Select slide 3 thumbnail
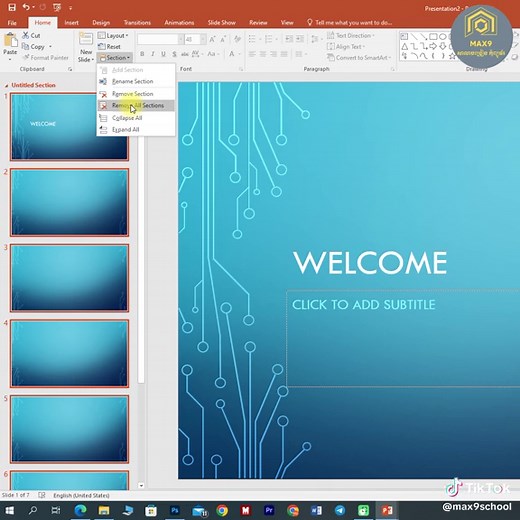This screenshot has width=520, height=520. point(69,278)
